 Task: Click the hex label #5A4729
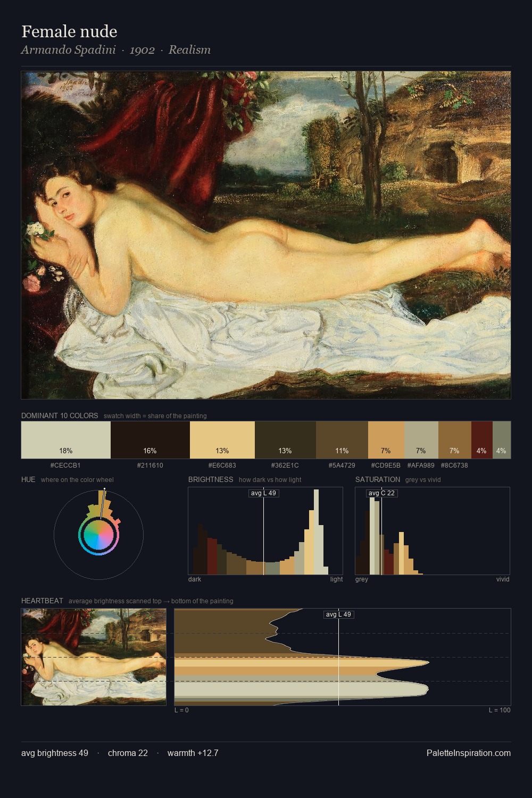click(x=342, y=465)
